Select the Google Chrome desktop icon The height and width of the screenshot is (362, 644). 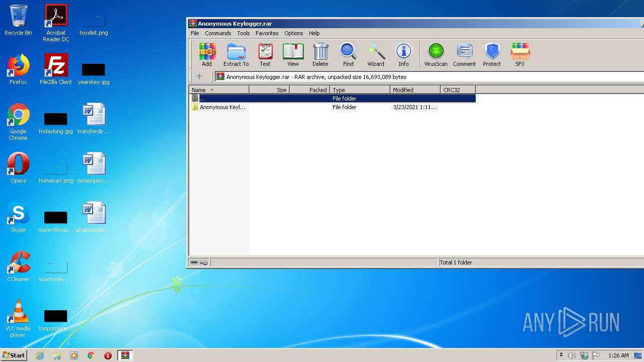click(x=18, y=122)
